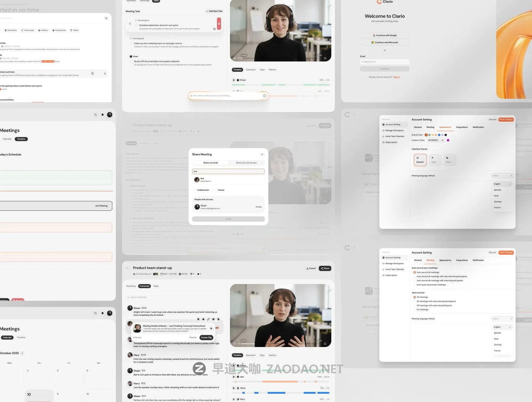Clear the custom color hex value with X
The width and height of the screenshot is (532, 402).
[x=442, y=140]
